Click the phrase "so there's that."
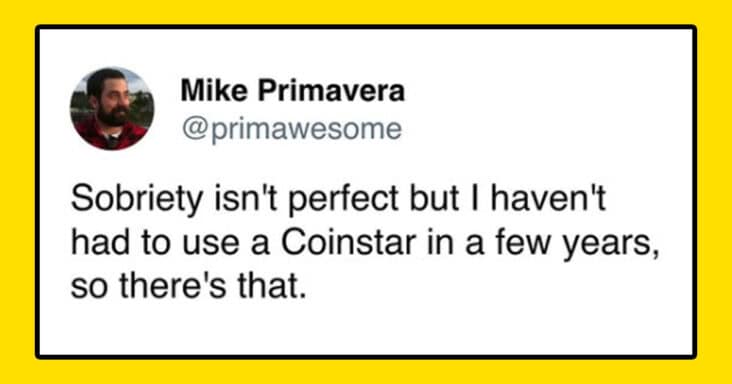The image size is (732, 384). click(x=189, y=286)
